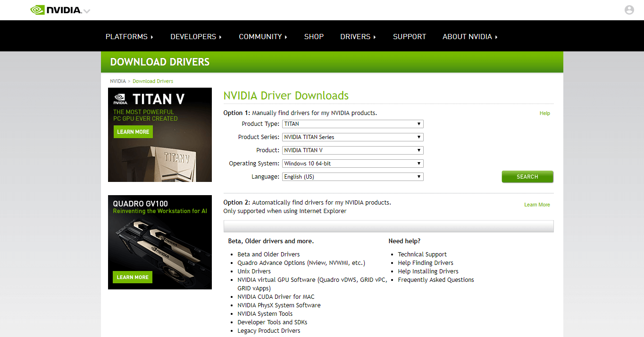Click LEARN MORE on Quadro GV100 banner
644x337 pixels.
[x=133, y=277]
